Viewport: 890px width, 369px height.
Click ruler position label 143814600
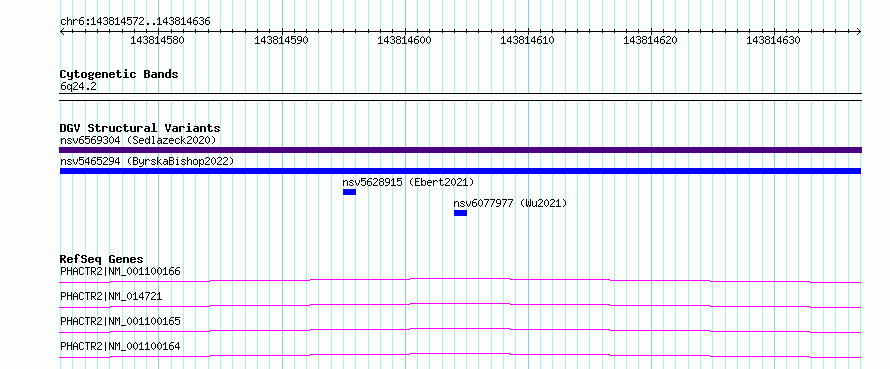click(404, 40)
